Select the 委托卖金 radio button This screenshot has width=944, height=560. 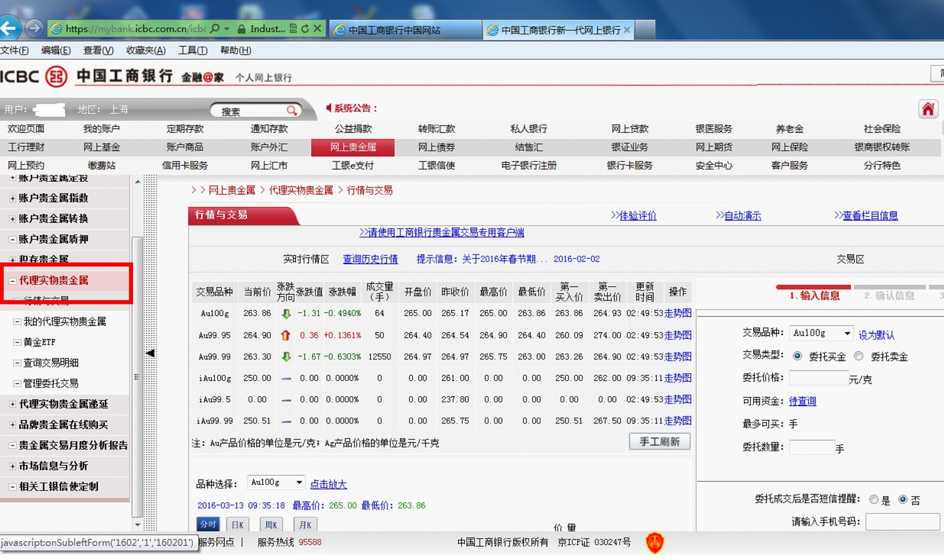point(859,356)
